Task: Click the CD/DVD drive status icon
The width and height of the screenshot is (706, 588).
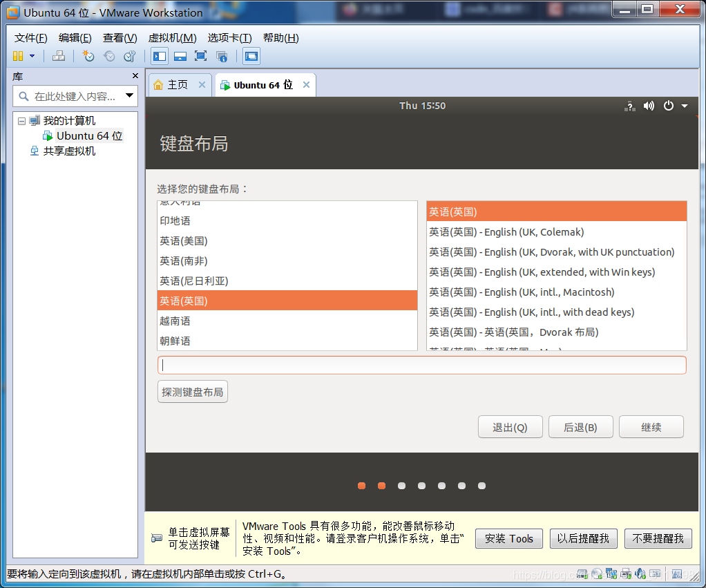Action: 597,574
